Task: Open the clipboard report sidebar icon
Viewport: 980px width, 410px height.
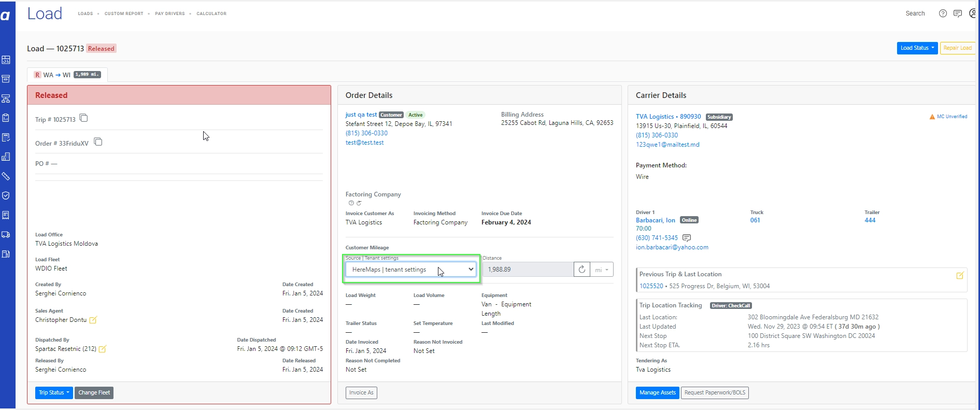Action: coord(6,118)
